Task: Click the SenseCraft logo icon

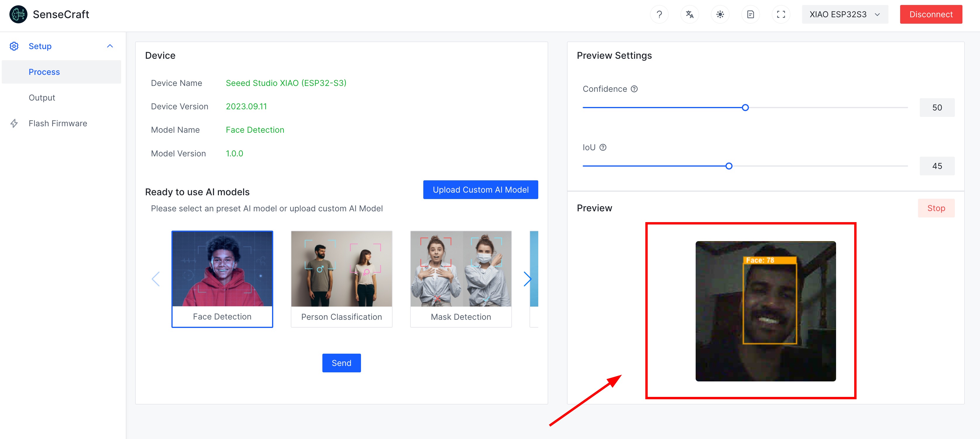Action: click(x=18, y=14)
